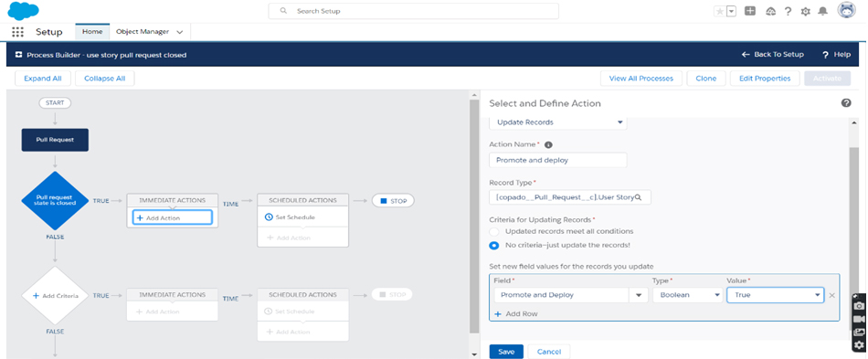This screenshot has height=359, width=868.
Task: Open the overlay settings gear icon
Action: point(859,345)
